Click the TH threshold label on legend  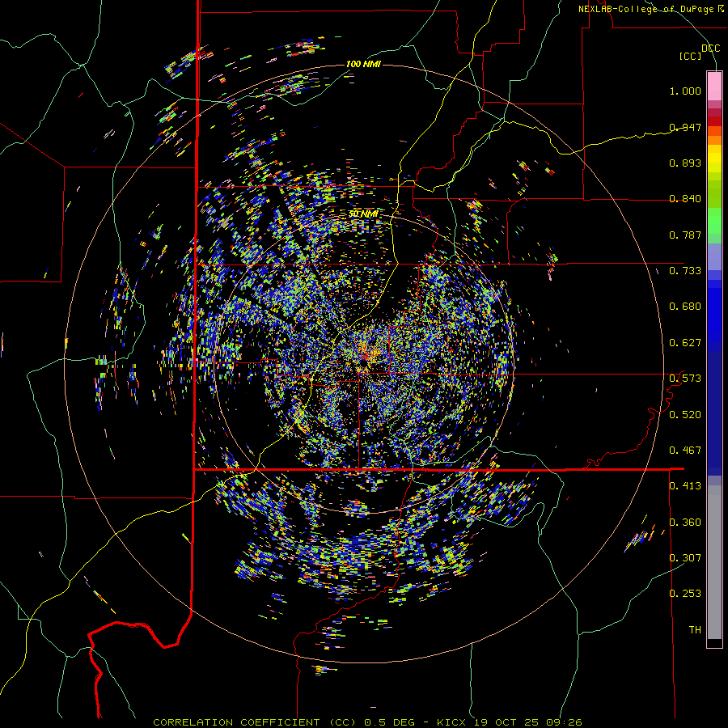click(695, 629)
